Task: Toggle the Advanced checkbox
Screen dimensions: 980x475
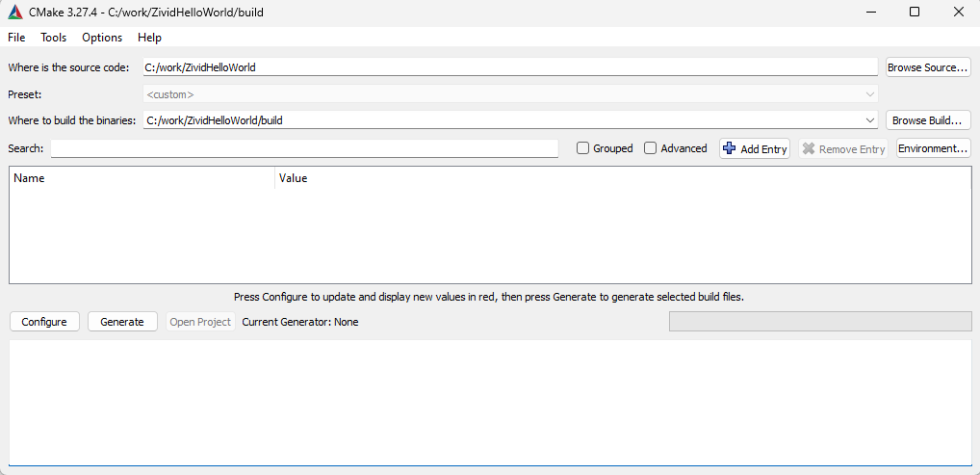Action: 651,148
